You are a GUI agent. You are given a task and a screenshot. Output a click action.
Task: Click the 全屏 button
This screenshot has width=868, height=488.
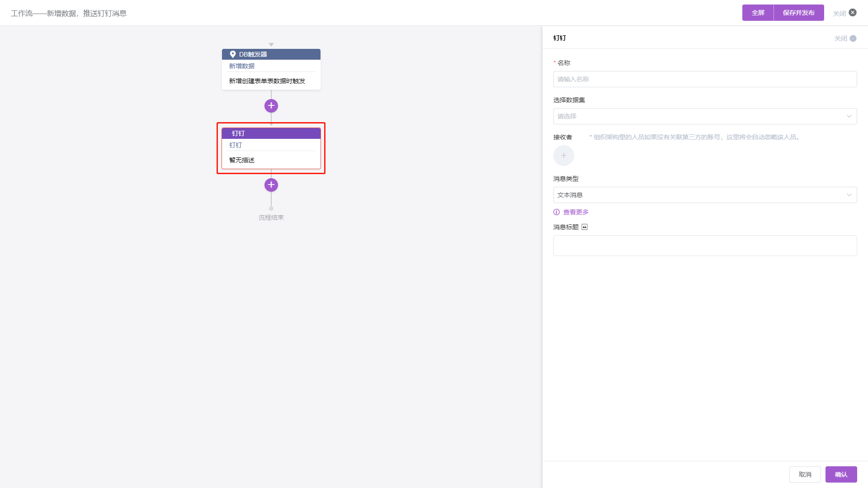[x=758, y=13]
